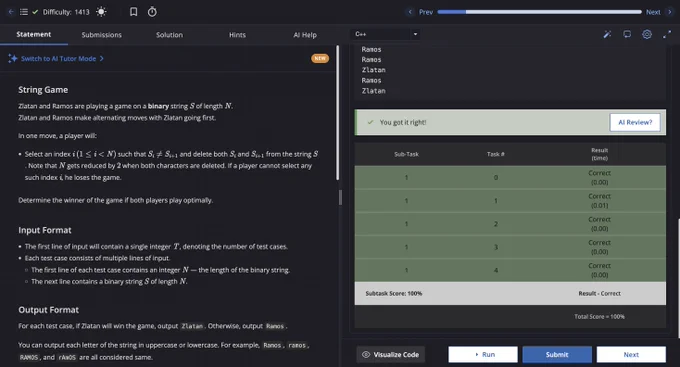Click Visualize Code button
This screenshot has width=680, height=367.
coord(391,354)
